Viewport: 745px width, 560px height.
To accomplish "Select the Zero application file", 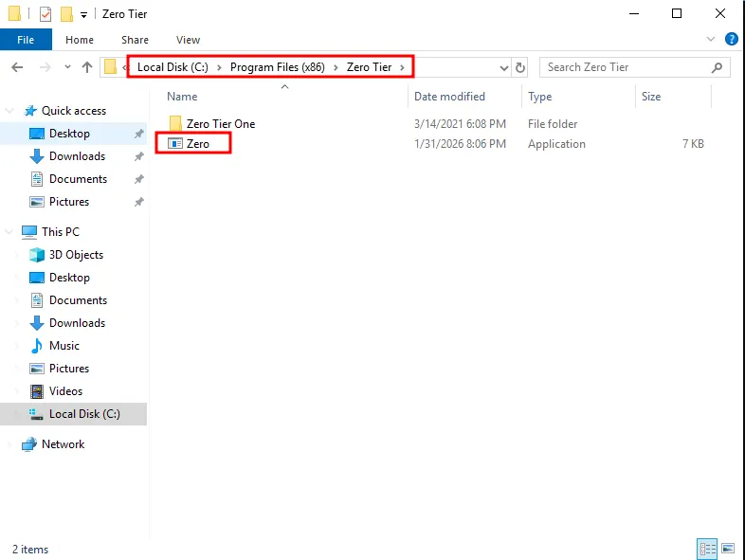I will coord(197,144).
